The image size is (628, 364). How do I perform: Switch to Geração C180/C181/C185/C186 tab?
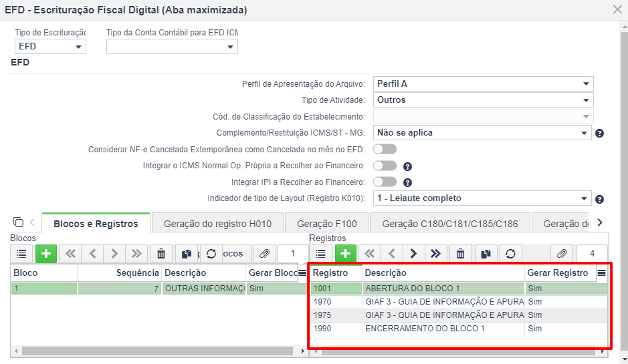coord(450,224)
